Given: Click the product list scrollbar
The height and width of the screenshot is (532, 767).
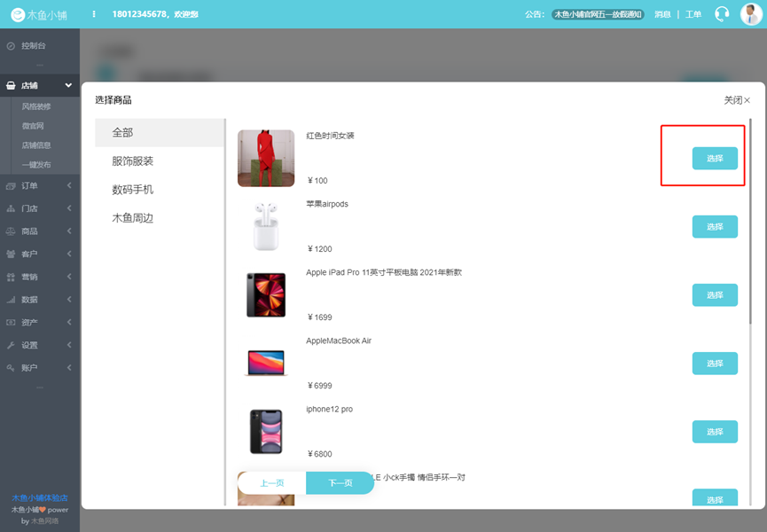Looking at the screenshot, I should click(x=750, y=221).
